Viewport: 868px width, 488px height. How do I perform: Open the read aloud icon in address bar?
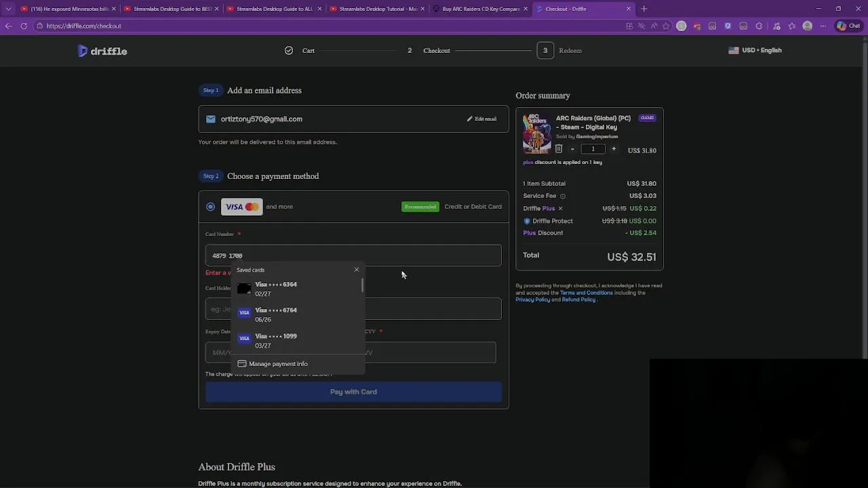coord(654,26)
